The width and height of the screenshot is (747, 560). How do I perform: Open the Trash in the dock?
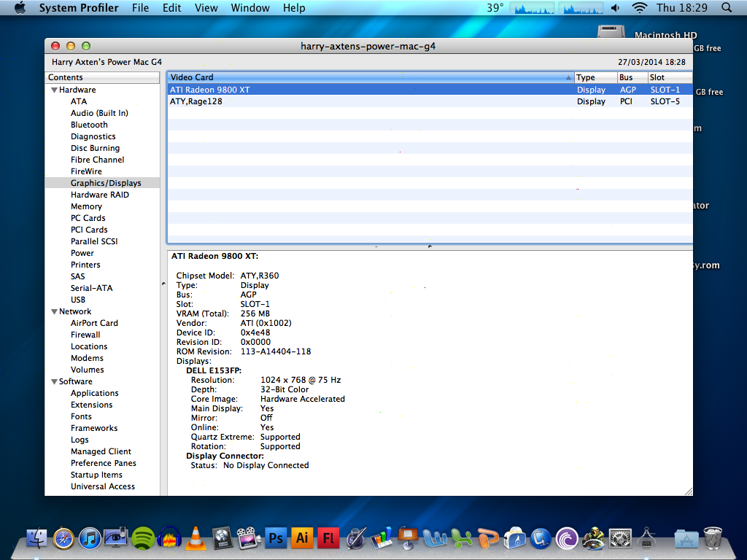[713, 539]
